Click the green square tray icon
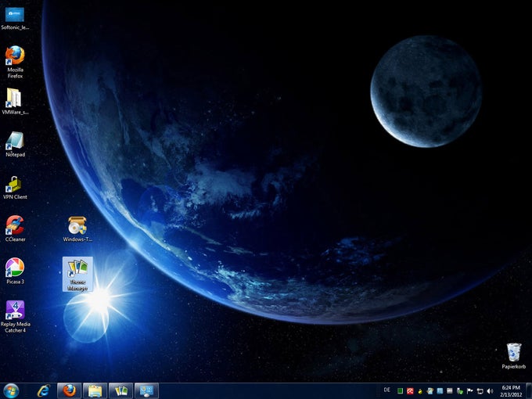This screenshot has width=532, height=399. [x=400, y=391]
